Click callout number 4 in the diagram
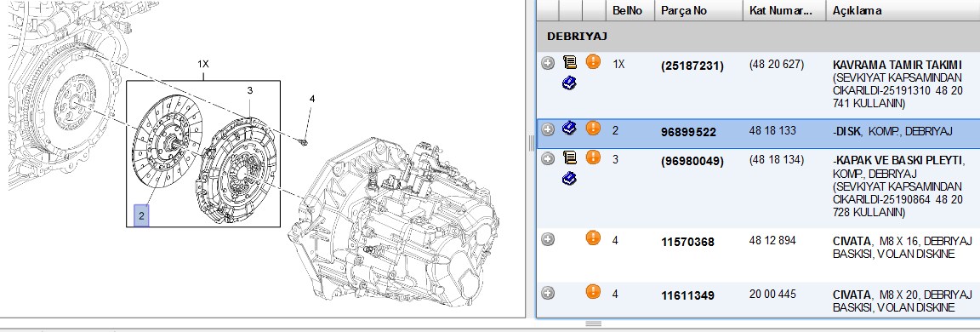The width and height of the screenshot is (980, 332). 312,99
